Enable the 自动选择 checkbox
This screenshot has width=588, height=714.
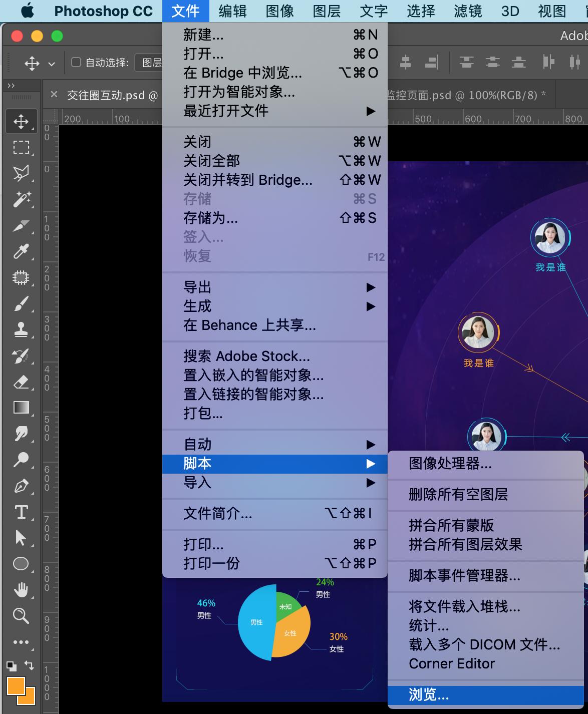click(75, 62)
